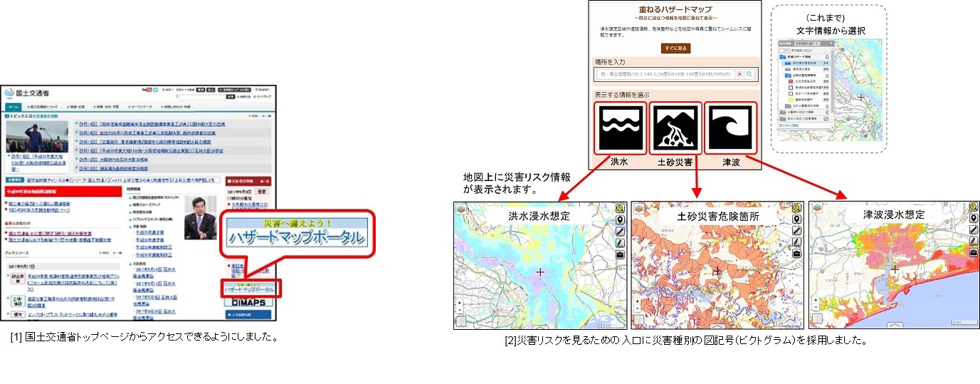980x384 pixels.
Task: Click minister portrait photo on 国土交通省 page
Action: tap(199, 218)
